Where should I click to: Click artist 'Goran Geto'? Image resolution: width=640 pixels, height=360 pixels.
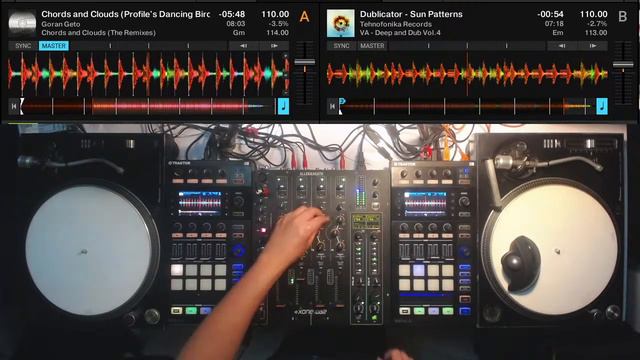[x=61, y=24]
